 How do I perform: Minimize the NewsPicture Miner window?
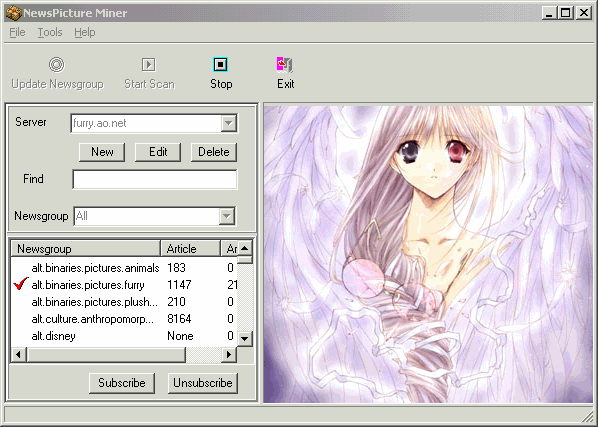point(549,13)
